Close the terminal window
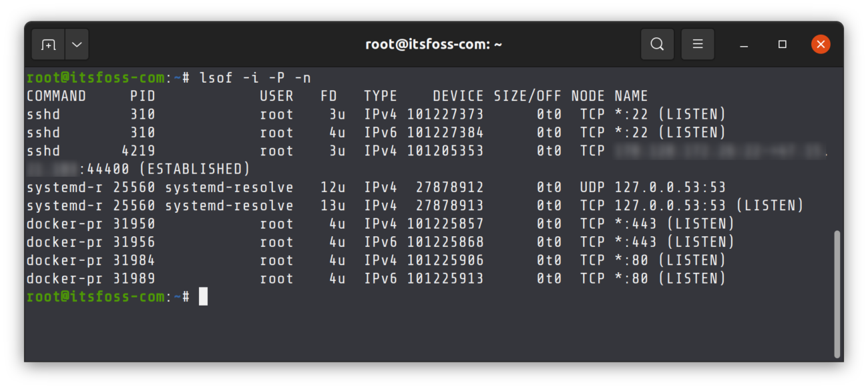868x389 pixels. point(821,44)
